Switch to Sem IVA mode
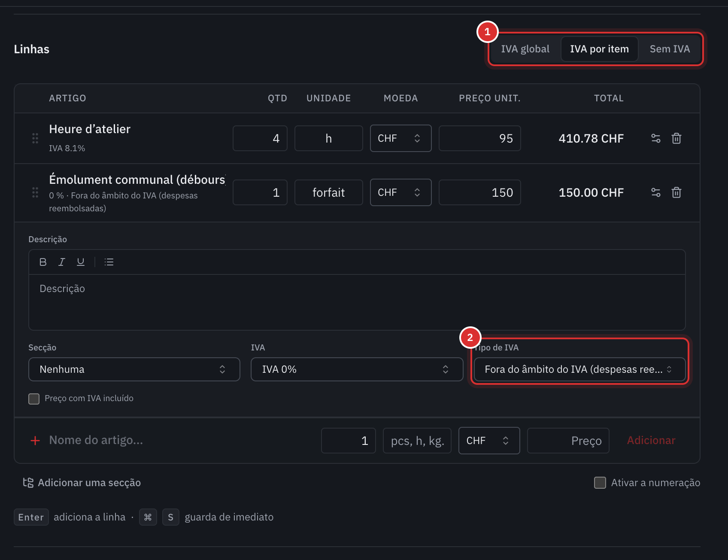 [670, 49]
